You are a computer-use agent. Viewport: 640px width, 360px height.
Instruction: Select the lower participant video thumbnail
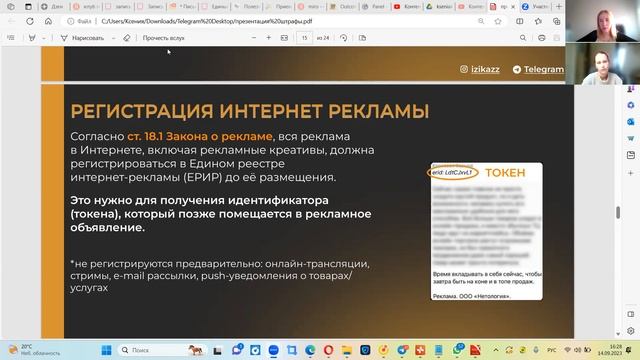click(602, 64)
